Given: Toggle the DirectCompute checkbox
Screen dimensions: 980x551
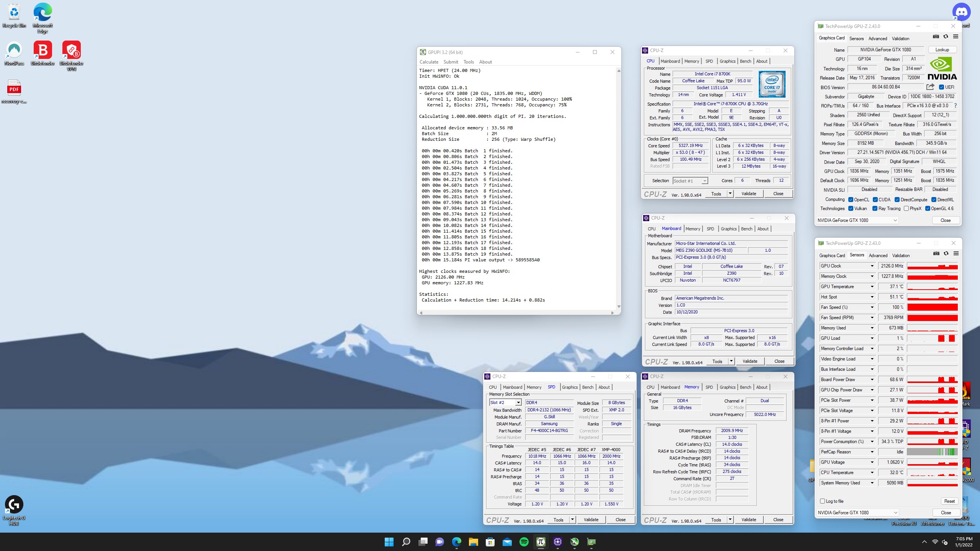Looking at the screenshot, I should point(897,200).
